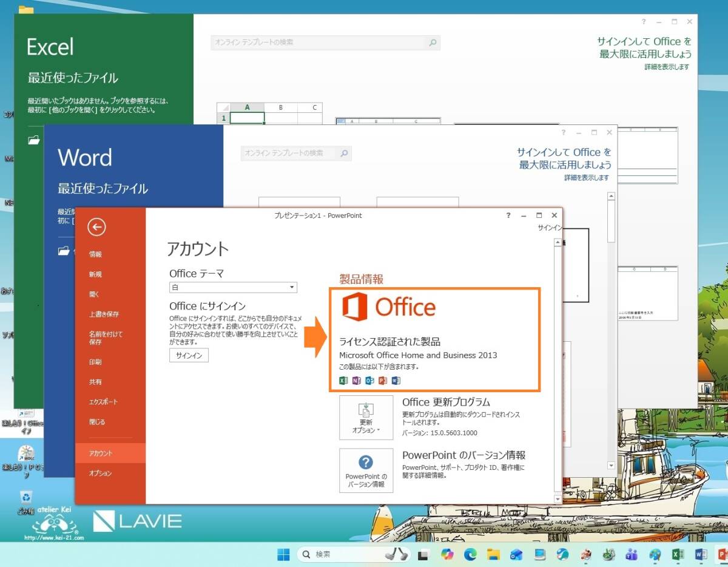Viewport: 728px width, 567px height.
Task: Open the ごみ箱 recycle bin on the desktop
Action: pyautogui.click(x=26, y=503)
